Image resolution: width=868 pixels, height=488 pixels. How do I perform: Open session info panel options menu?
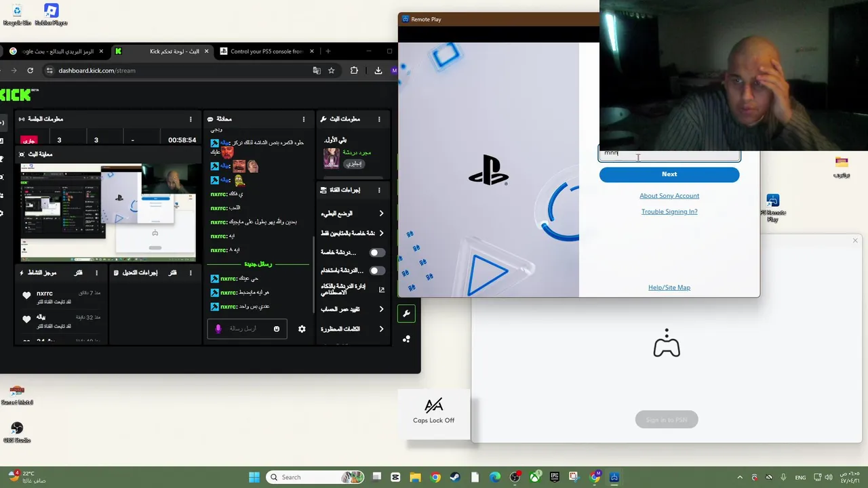tap(191, 119)
